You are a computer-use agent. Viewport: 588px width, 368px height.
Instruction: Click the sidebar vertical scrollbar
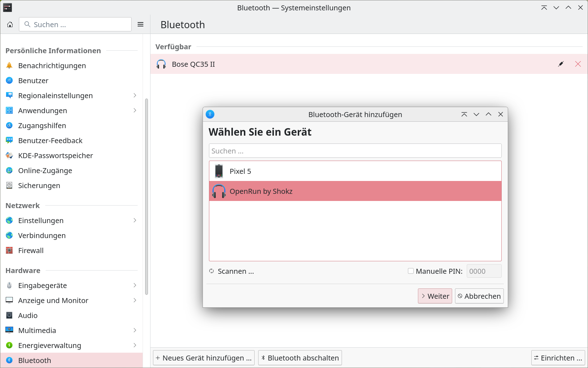[x=146, y=197]
